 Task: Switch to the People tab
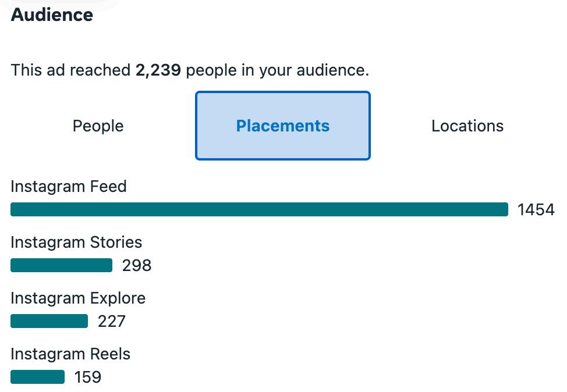pyautogui.click(x=98, y=126)
